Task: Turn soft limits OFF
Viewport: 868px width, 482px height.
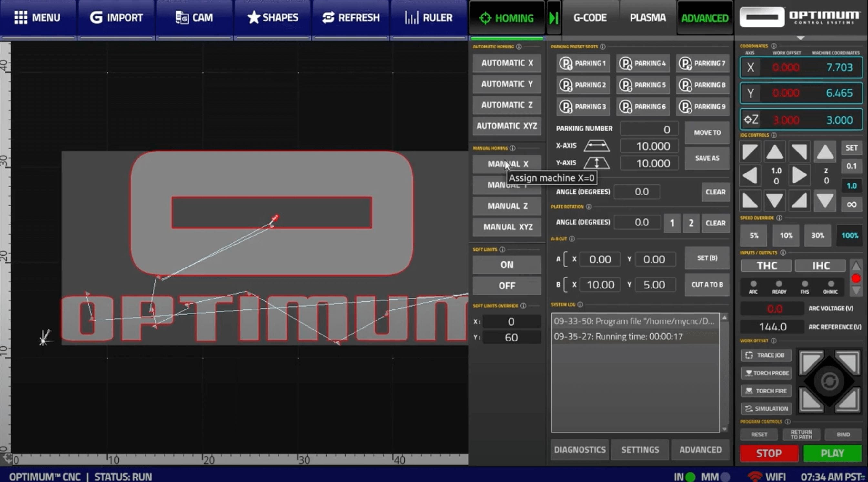Action: tap(507, 286)
